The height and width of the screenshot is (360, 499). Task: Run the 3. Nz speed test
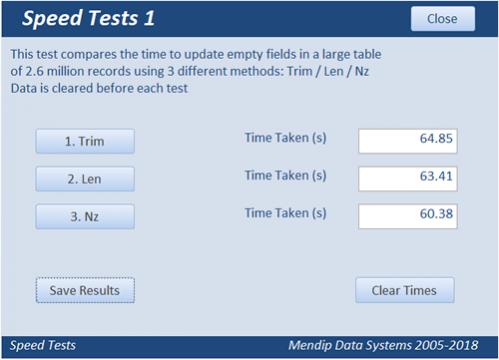(85, 217)
